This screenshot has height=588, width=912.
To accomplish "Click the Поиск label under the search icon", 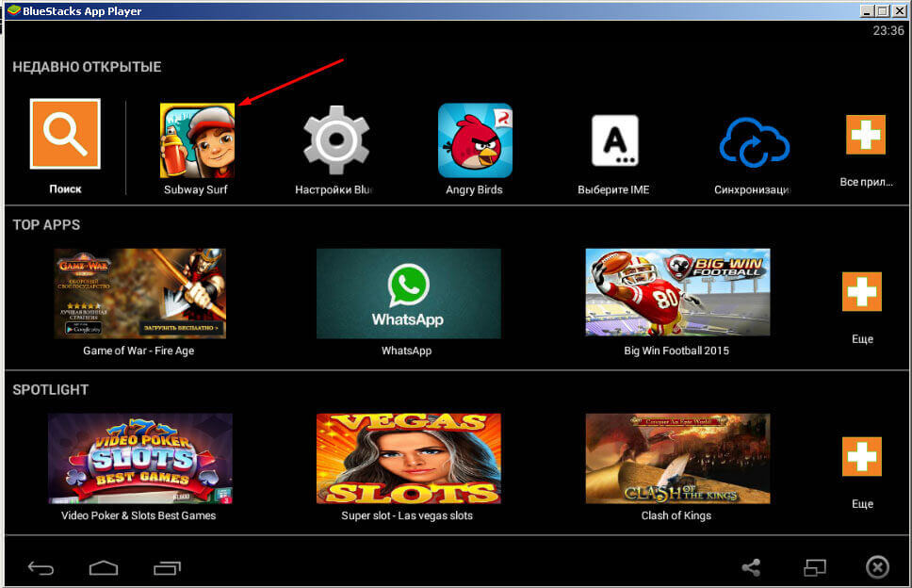I will pyautogui.click(x=65, y=189).
